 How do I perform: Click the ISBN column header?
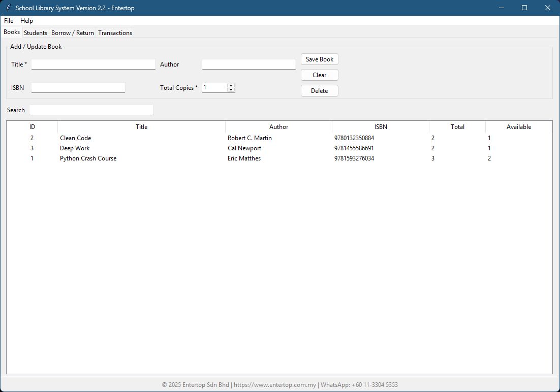pos(380,127)
